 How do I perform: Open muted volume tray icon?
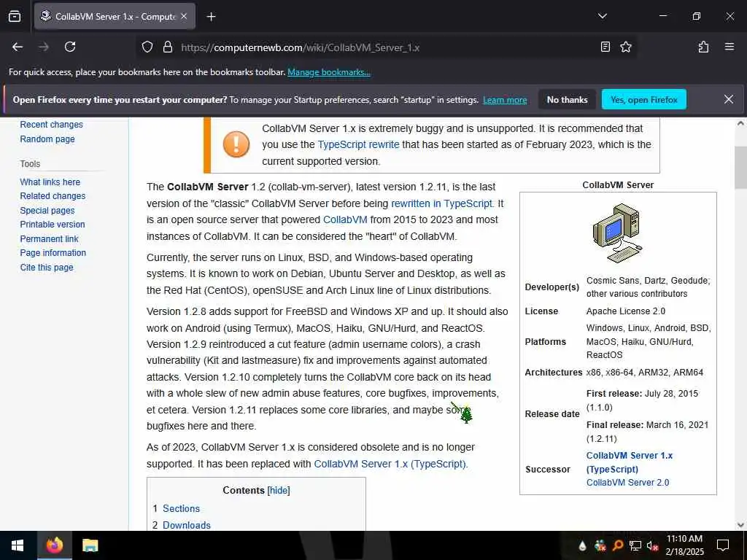pyautogui.click(x=652, y=545)
